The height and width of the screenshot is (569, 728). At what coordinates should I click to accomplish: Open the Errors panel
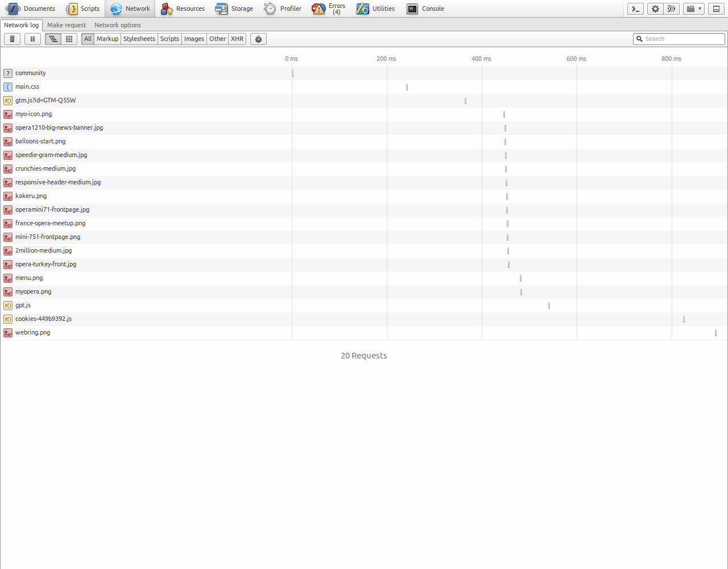click(329, 9)
